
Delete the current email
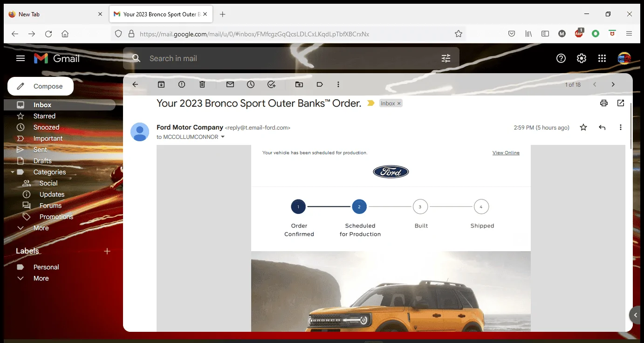pyautogui.click(x=202, y=84)
